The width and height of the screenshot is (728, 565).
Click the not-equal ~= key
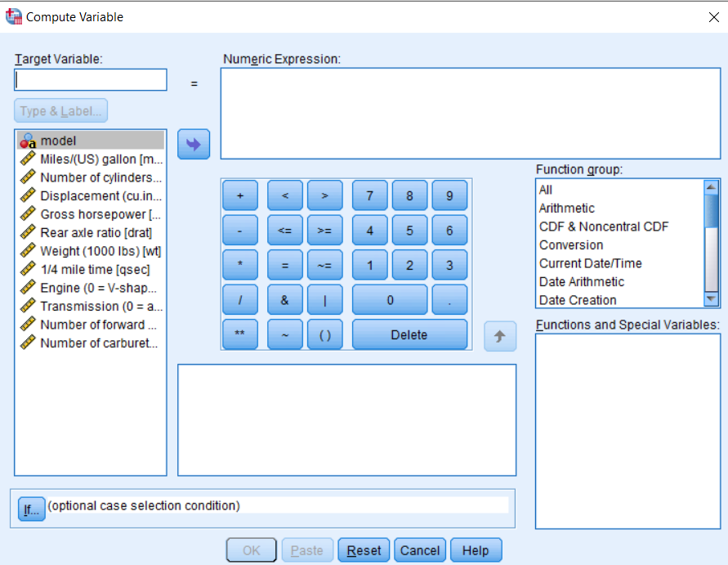click(x=325, y=265)
